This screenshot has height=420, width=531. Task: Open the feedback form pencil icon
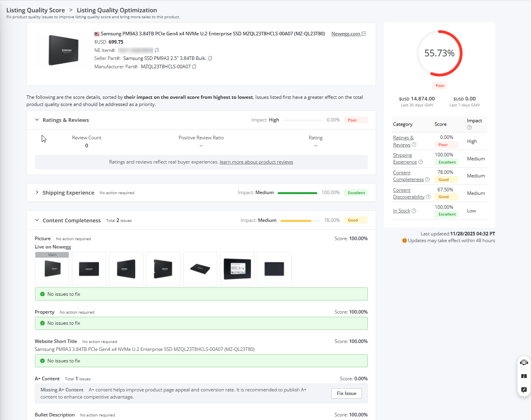pyautogui.click(x=524, y=390)
